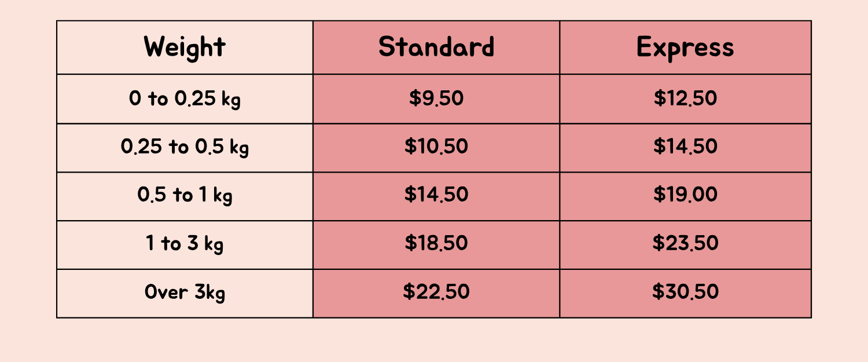
Task: Click the 0 to 0.25 kg row label
Action: 185,99
